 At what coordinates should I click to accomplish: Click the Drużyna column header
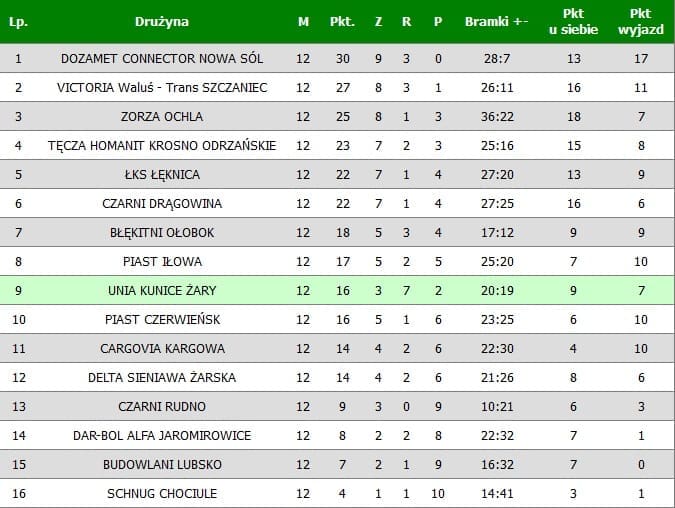161,22
